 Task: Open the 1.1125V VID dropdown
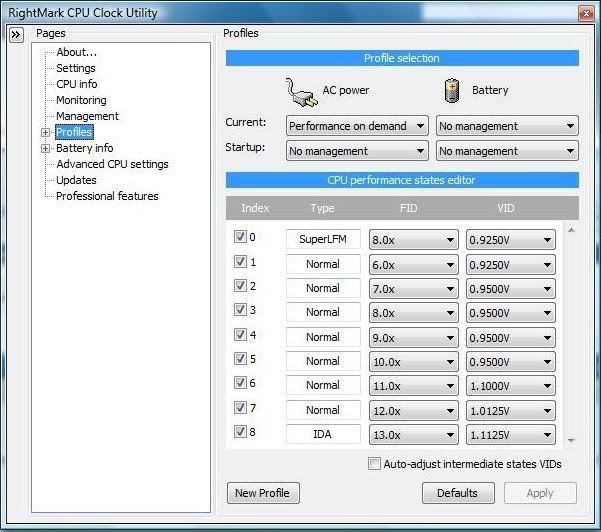point(511,435)
